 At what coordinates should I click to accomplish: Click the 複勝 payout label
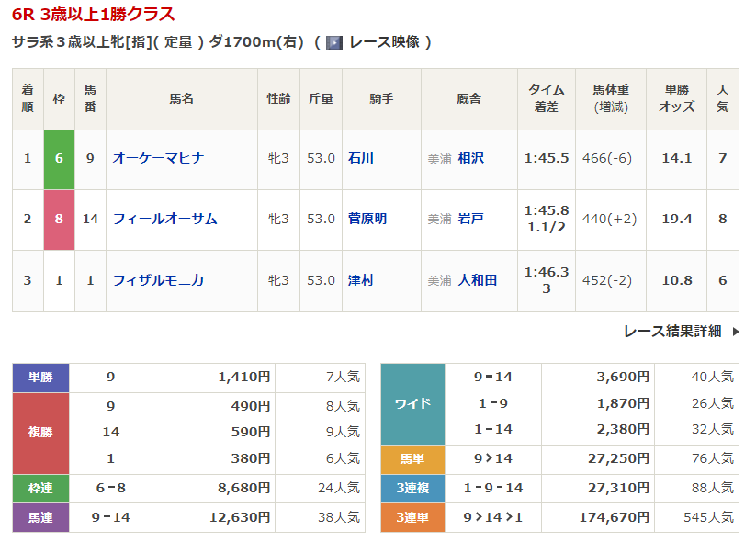coord(40,433)
